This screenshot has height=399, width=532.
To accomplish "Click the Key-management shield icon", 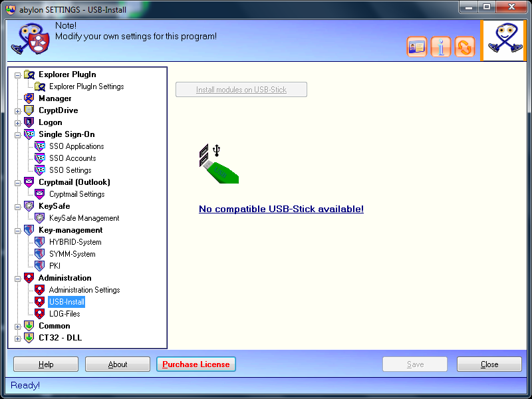I will click(x=29, y=230).
